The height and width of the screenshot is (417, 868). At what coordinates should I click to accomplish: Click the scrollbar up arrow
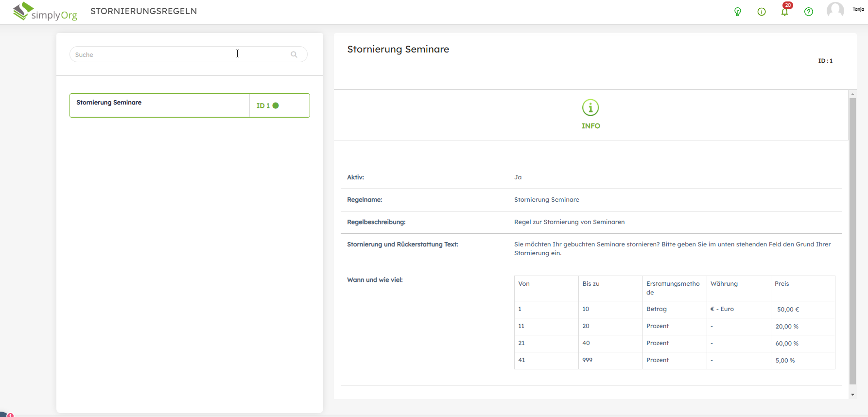(852, 94)
